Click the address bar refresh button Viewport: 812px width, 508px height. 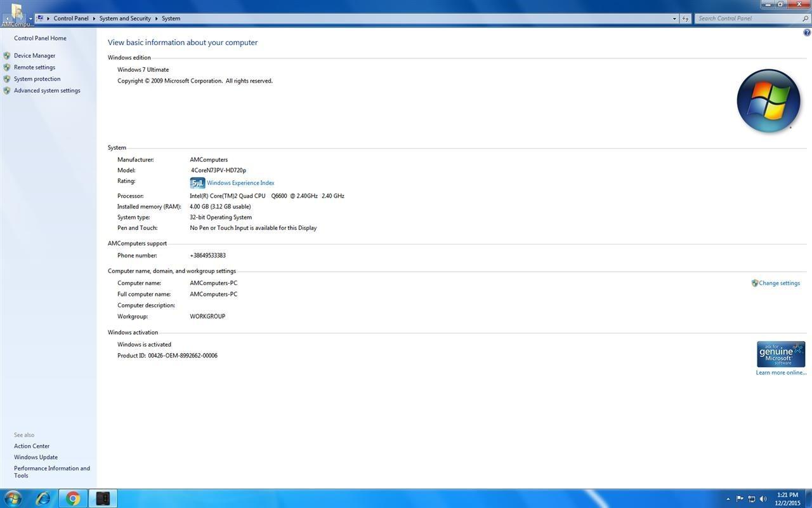[x=685, y=18]
